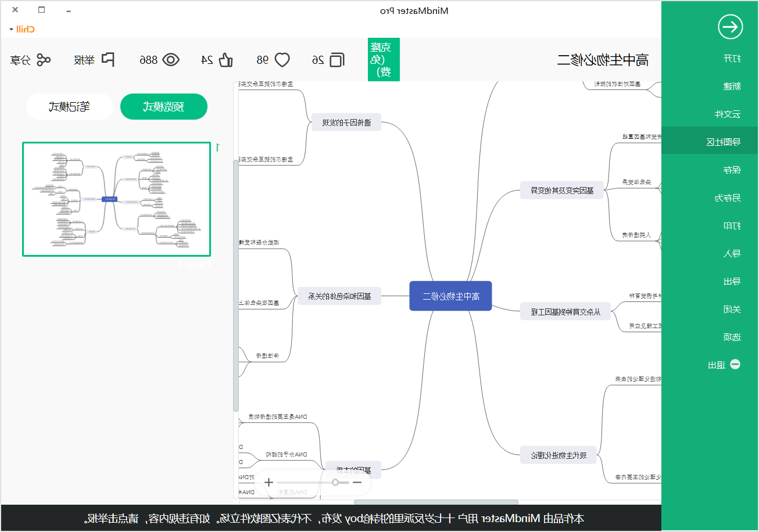Click the flag 举报 report icon
This screenshot has width=759, height=532.
point(108,59)
